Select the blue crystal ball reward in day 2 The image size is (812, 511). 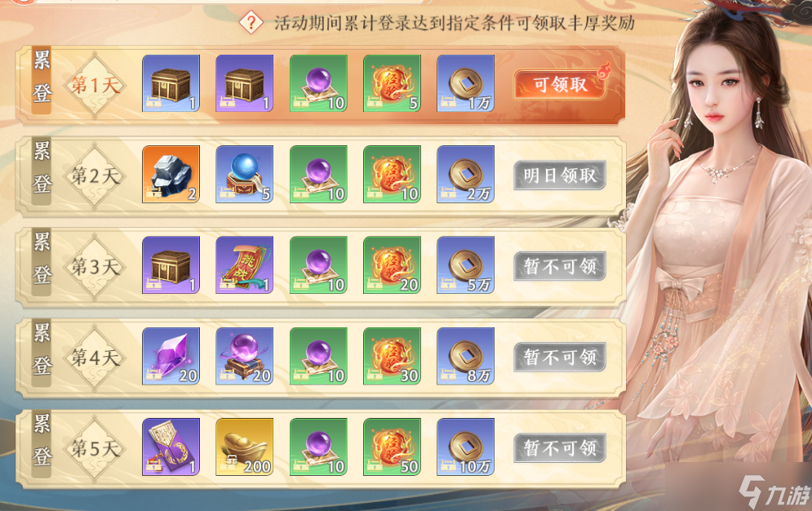coord(245,175)
